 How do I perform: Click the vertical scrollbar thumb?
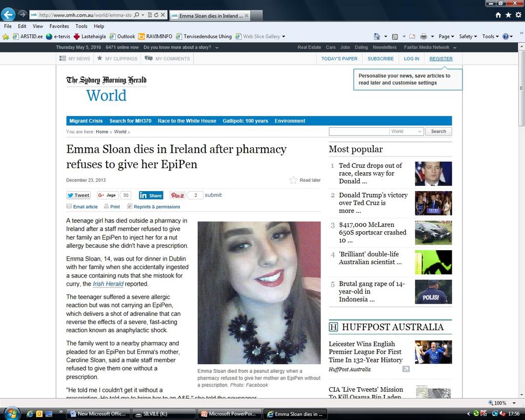point(521,88)
